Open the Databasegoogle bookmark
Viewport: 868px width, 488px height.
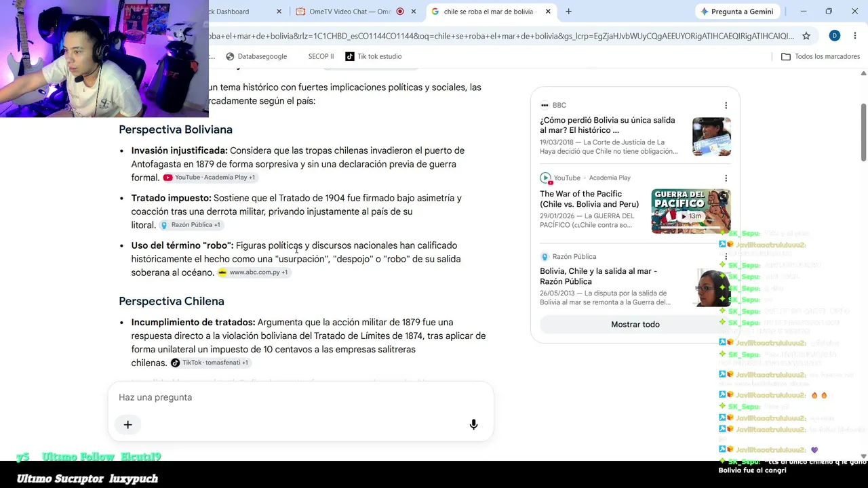256,56
